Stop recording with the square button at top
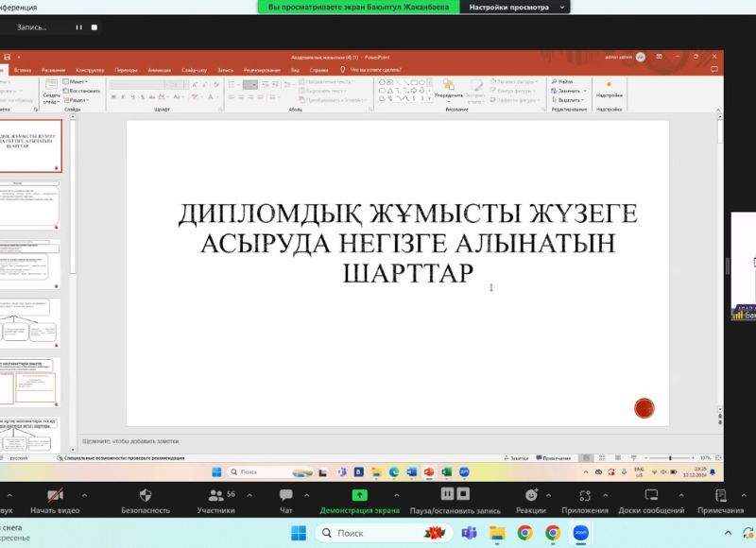The image size is (756, 548). [x=94, y=27]
